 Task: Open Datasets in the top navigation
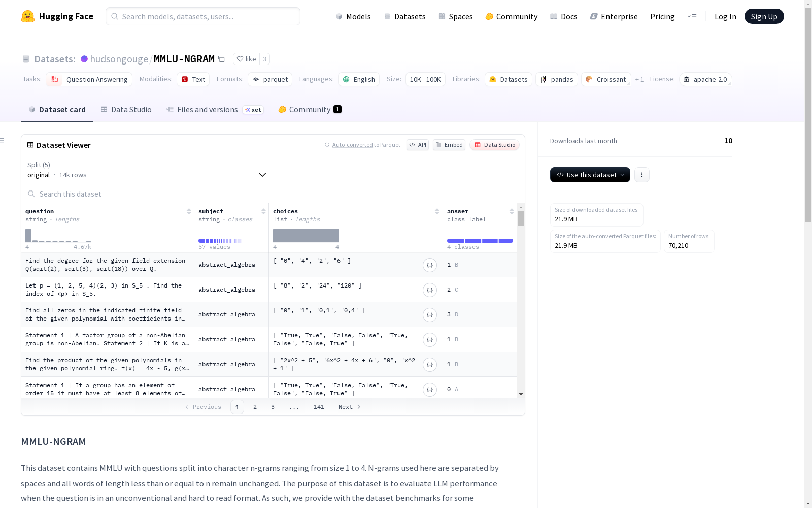[404, 16]
